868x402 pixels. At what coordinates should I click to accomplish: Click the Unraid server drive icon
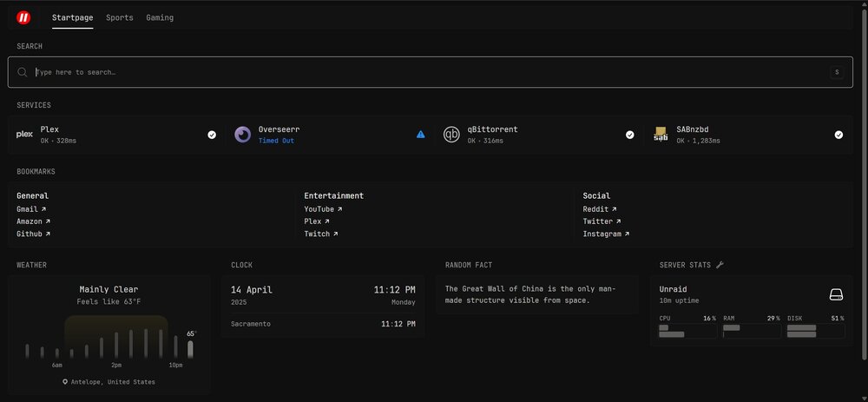[836, 294]
